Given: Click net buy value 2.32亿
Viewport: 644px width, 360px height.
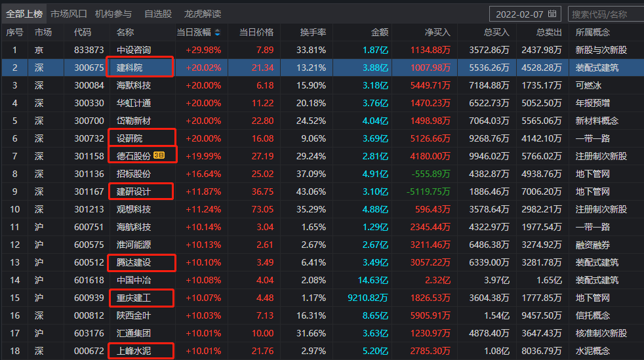Looking at the screenshot, I should [x=437, y=280].
